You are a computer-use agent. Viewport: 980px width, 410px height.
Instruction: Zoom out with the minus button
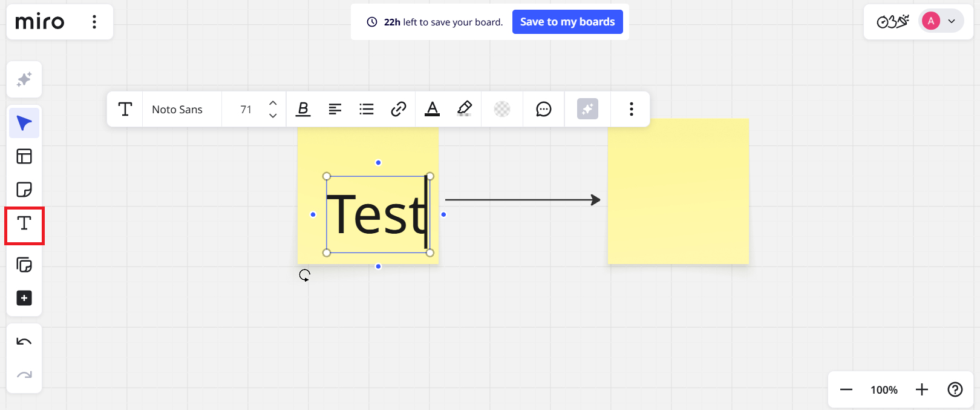pos(846,389)
